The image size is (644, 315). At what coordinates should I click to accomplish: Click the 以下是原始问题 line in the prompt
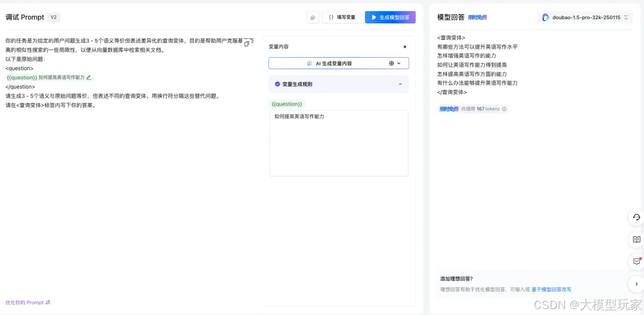click(26, 59)
